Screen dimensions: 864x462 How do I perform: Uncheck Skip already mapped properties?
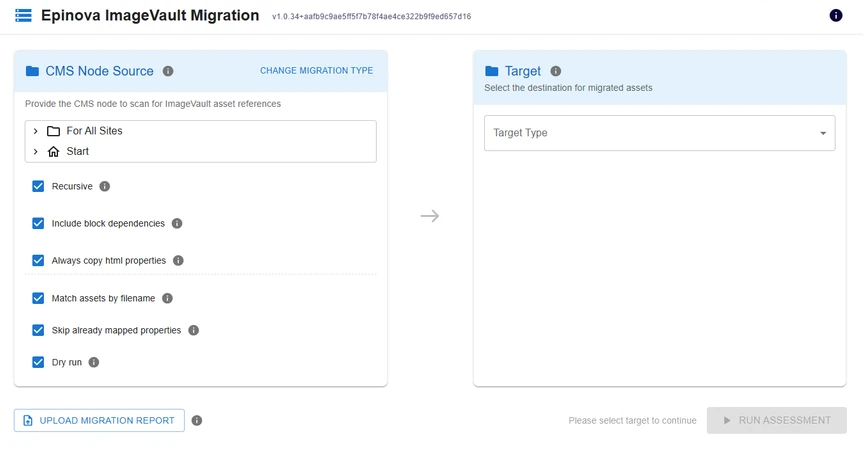(x=38, y=330)
